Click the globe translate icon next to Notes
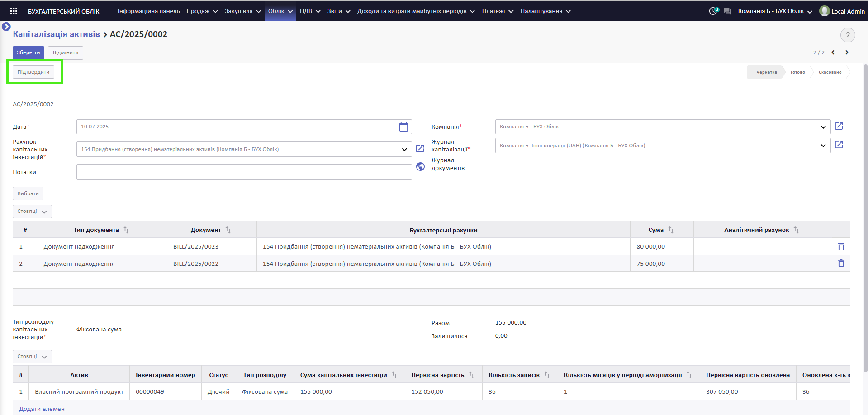 coord(420,167)
